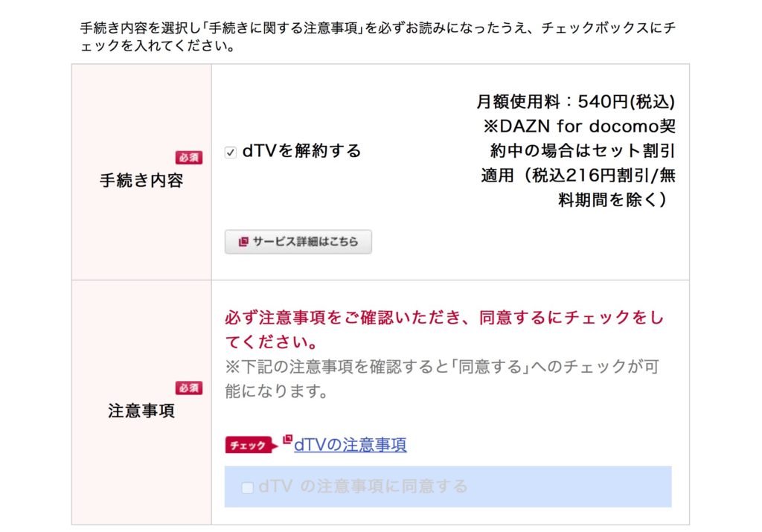The height and width of the screenshot is (532, 762).
Task: Open the dTVの注意事項 link
Action: coord(350,444)
